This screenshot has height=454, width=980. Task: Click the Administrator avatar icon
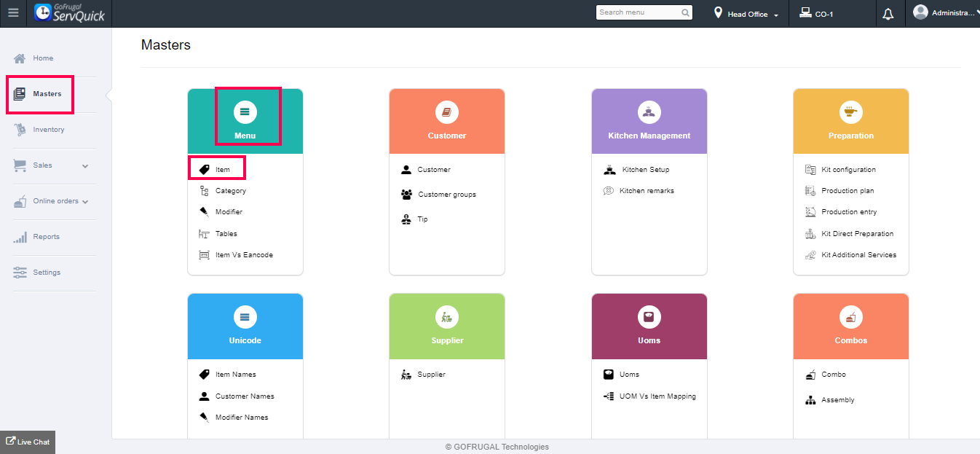(920, 12)
